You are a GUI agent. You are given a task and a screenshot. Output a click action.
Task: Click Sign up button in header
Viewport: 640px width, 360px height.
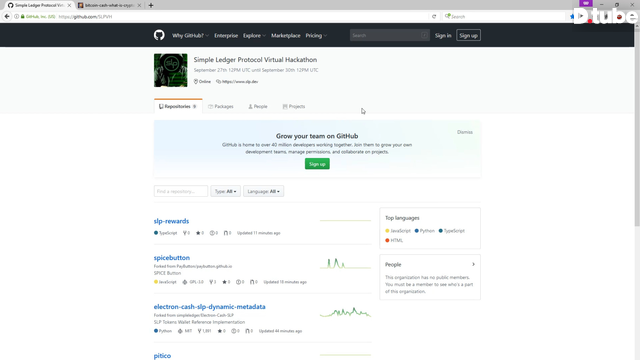coord(468,36)
